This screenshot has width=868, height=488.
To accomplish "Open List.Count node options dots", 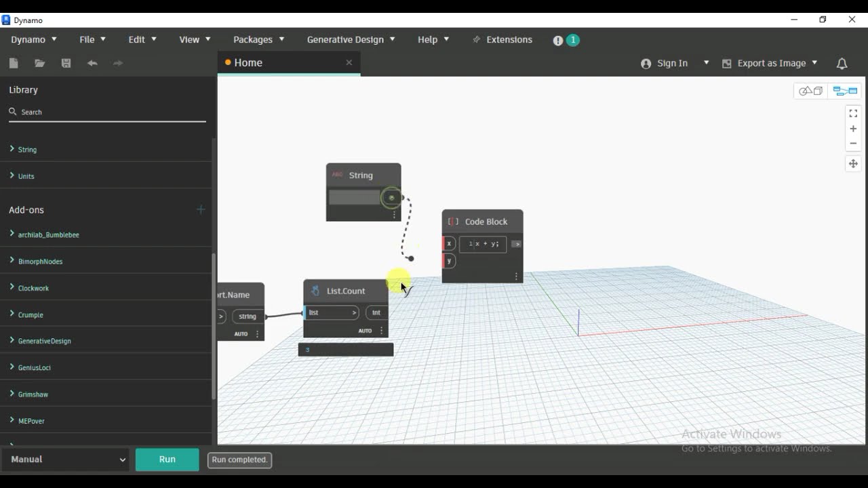I will click(x=382, y=331).
